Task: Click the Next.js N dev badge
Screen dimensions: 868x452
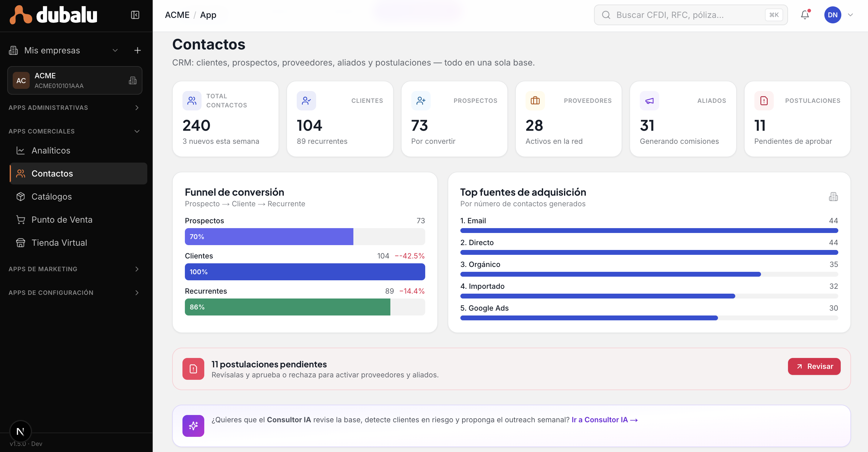Action: pos(21,431)
